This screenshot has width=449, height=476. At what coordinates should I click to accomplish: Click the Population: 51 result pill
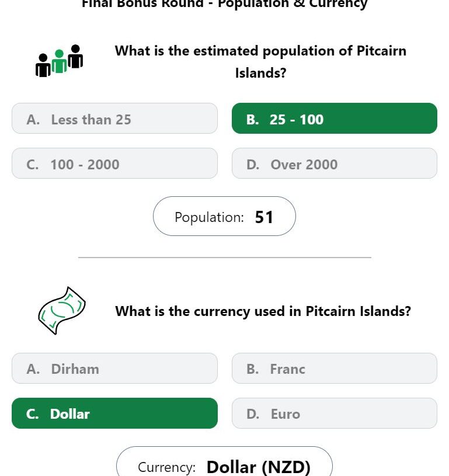click(x=224, y=216)
